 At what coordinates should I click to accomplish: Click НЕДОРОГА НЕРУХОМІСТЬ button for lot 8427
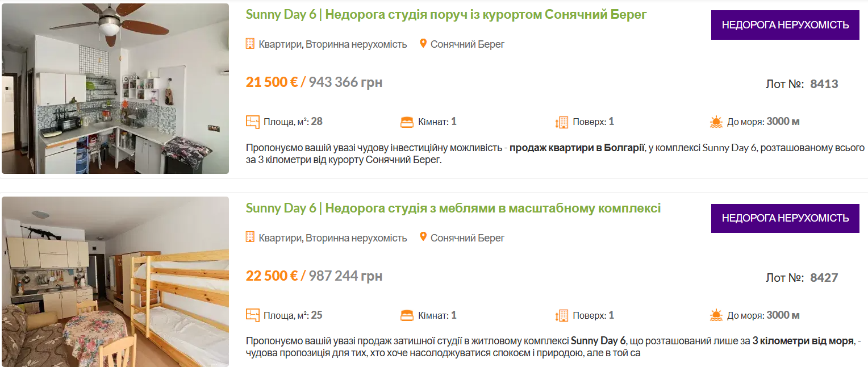(785, 218)
